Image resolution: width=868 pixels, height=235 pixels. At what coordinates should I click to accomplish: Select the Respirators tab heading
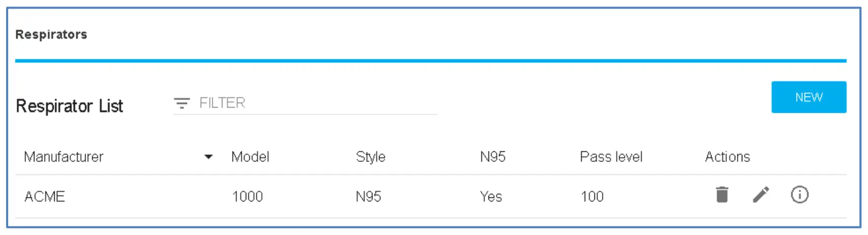[x=51, y=35]
